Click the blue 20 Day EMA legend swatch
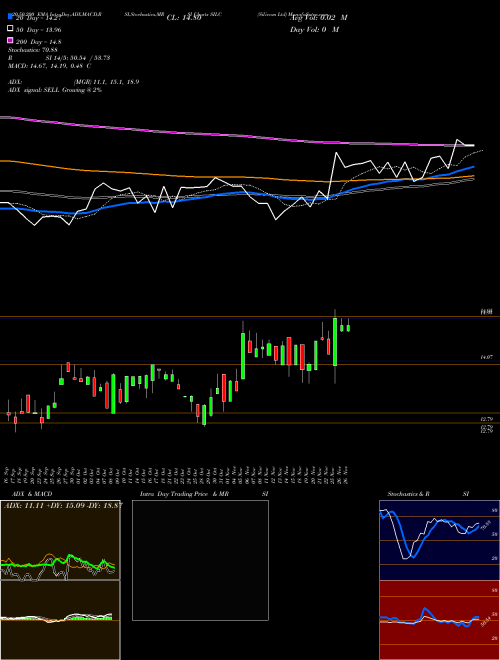This screenshot has width=500, height=660. click(10, 17)
